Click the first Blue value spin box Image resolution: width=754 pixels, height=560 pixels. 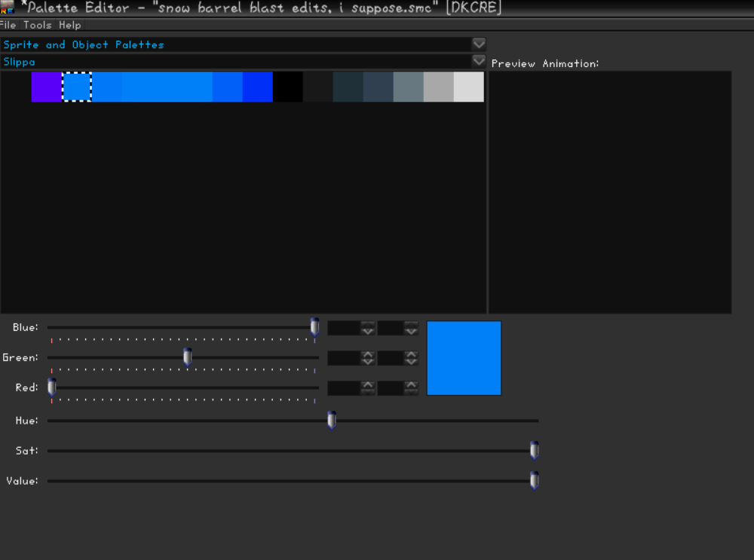coord(344,328)
